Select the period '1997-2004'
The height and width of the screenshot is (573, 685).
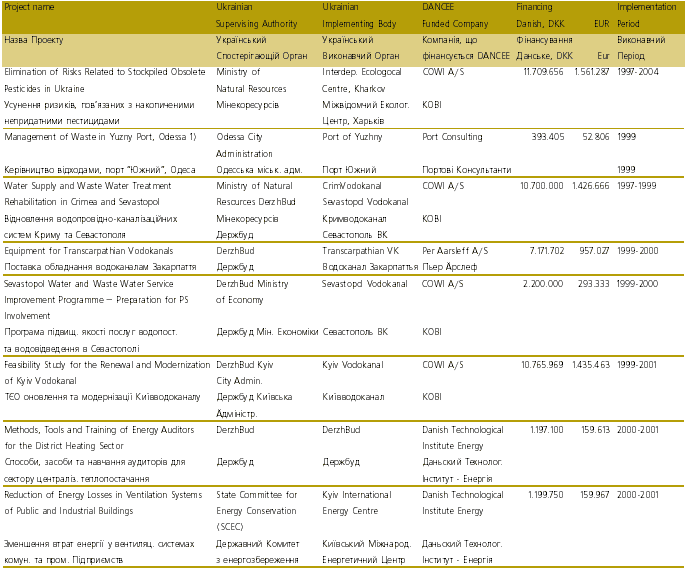point(637,72)
